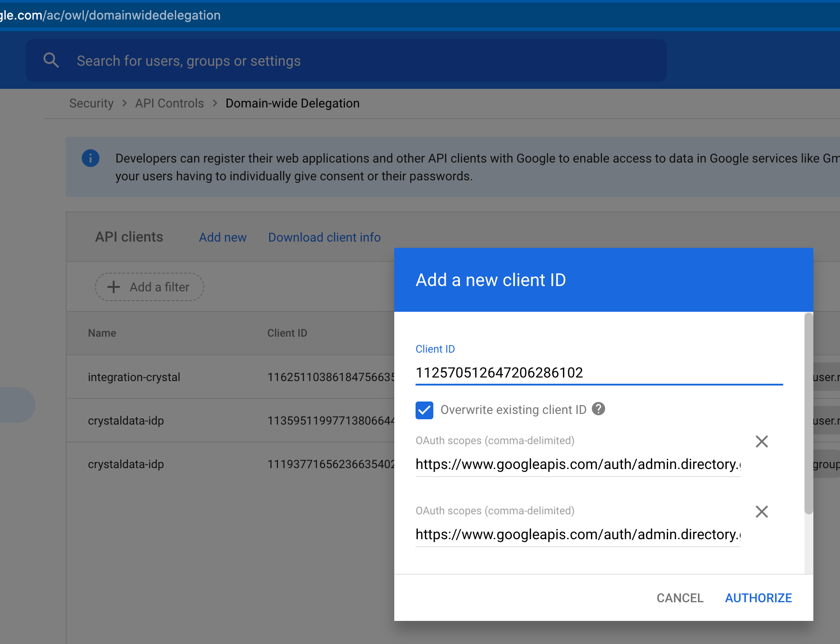Click the search users, groups or settings box
The height and width of the screenshot is (644, 840).
[346, 60]
